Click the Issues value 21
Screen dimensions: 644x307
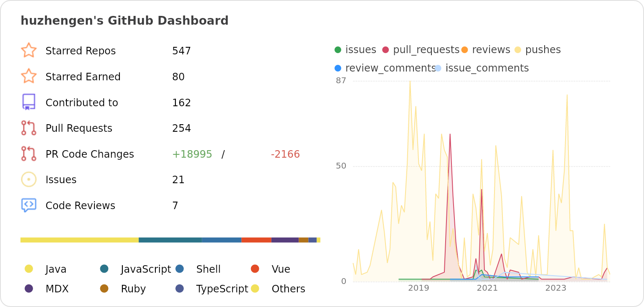pyautogui.click(x=178, y=180)
